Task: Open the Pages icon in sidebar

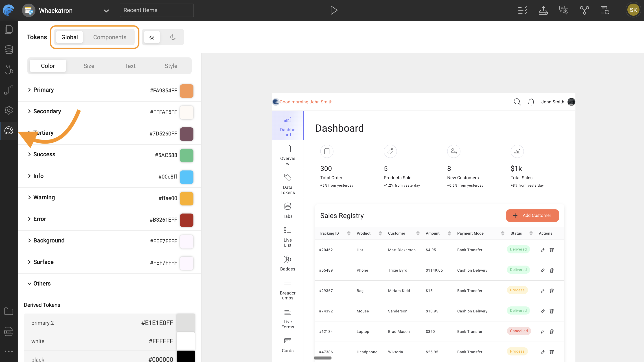Action: (9, 29)
